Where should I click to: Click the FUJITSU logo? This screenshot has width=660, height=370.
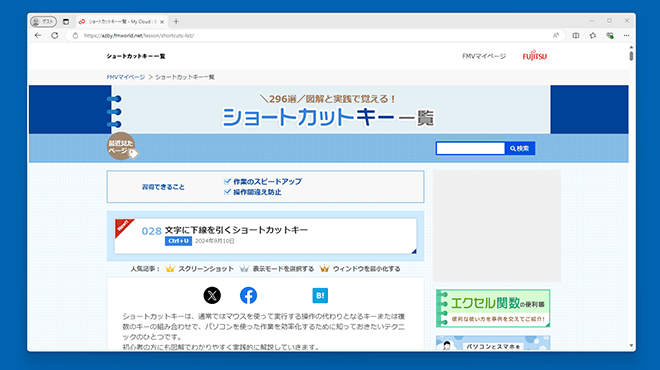pos(535,56)
